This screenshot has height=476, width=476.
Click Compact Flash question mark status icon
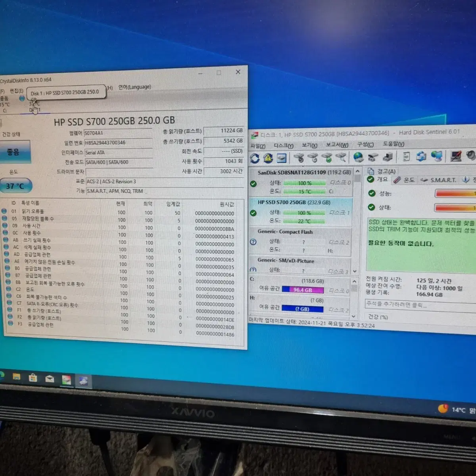pos(253,242)
